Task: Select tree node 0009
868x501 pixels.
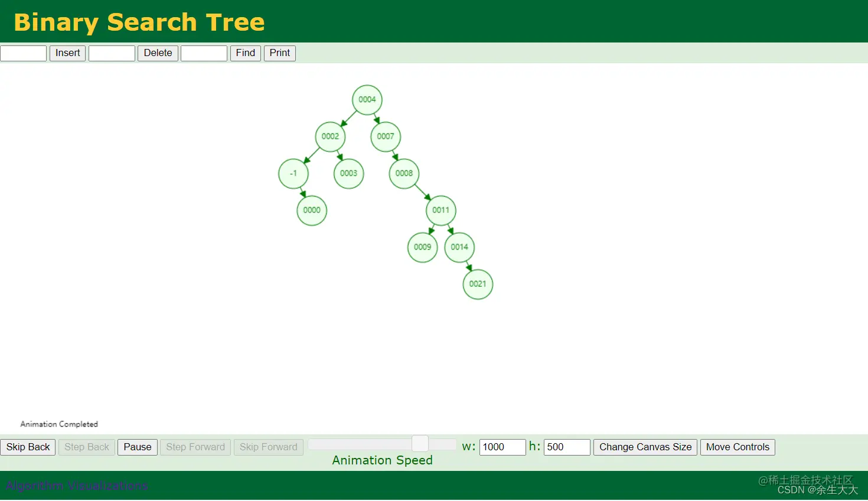Action: tap(422, 247)
